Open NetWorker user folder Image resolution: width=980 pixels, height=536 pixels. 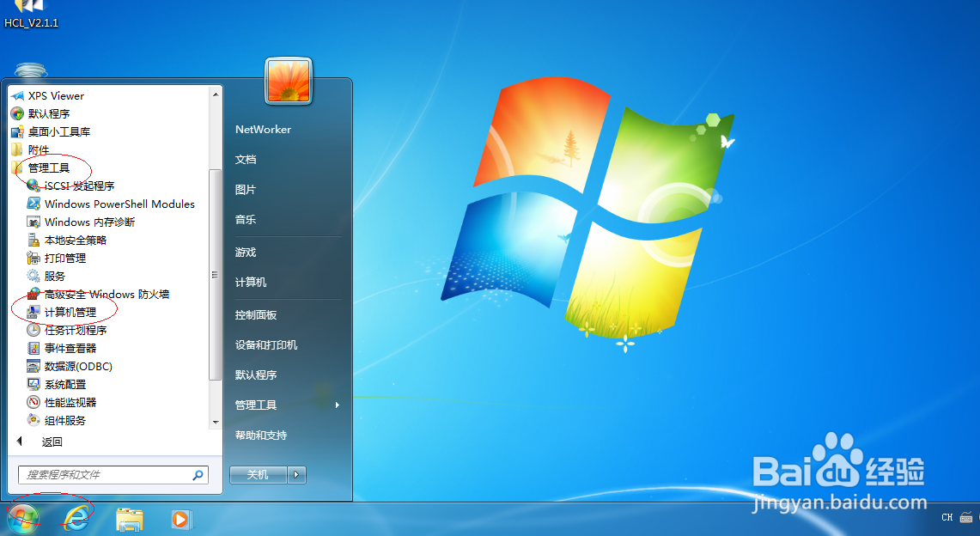click(x=263, y=130)
